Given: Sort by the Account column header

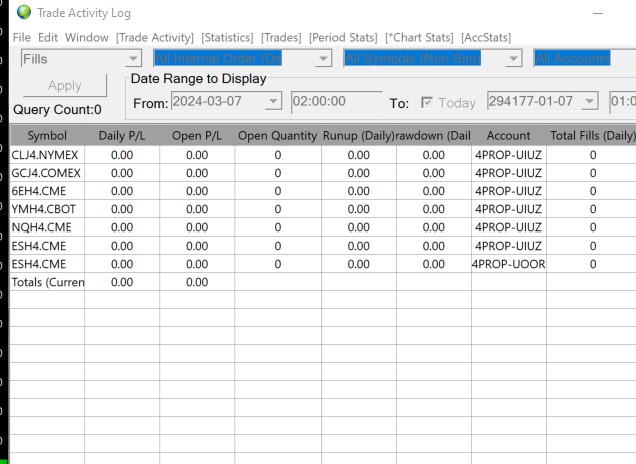Looking at the screenshot, I should click(x=509, y=135).
